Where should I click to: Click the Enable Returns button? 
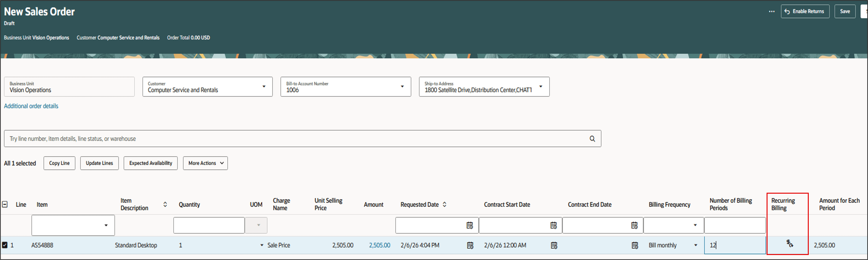[x=805, y=12]
